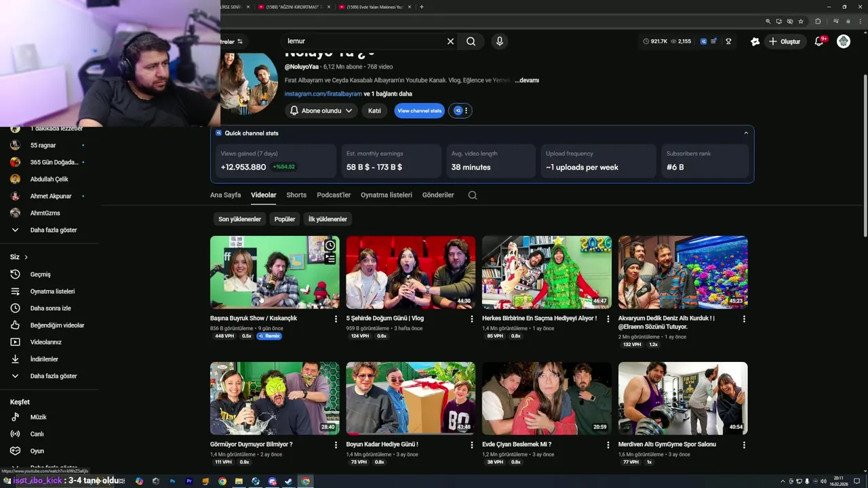Open Steam from the taskbar
Image resolution: width=868 pixels, height=488 pixels.
click(289, 481)
